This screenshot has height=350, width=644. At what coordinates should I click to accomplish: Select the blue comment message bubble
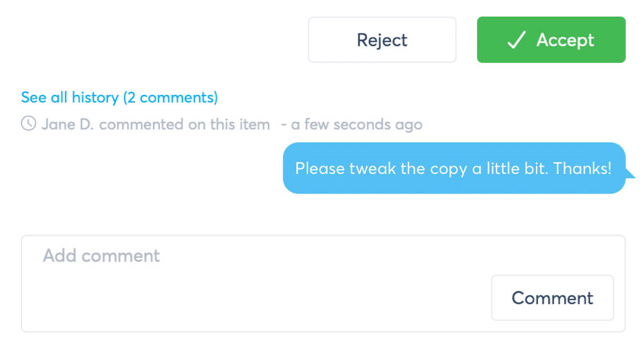[454, 168]
